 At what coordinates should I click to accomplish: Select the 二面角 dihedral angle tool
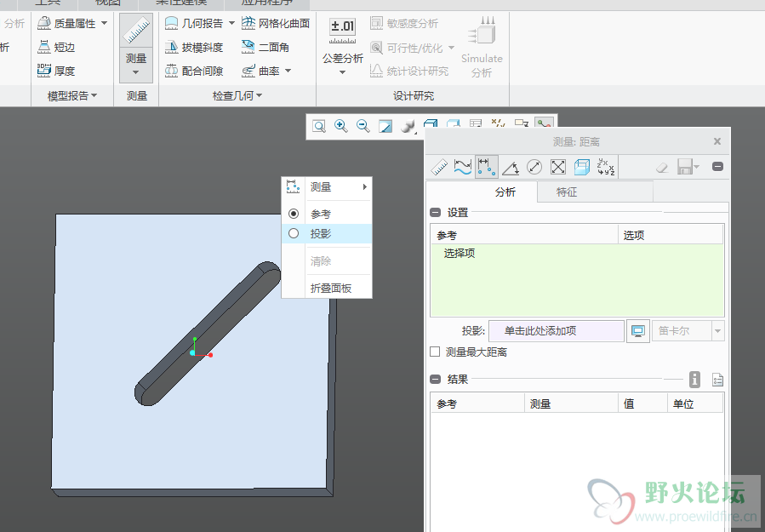(265, 47)
